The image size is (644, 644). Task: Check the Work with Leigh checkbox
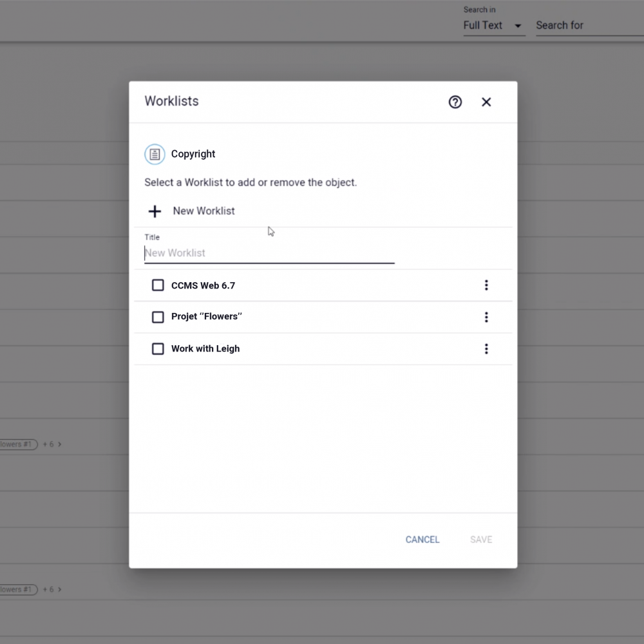pyautogui.click(x=158, y=348)
